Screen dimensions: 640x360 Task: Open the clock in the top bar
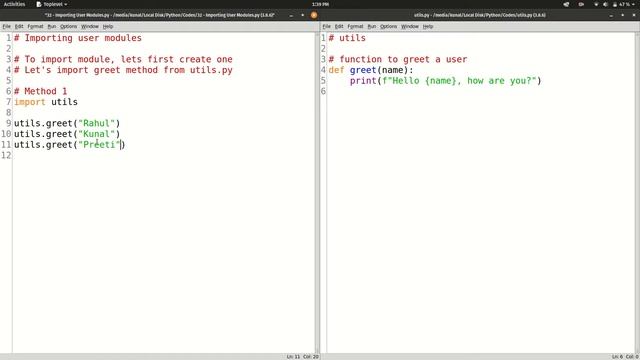click(x=320, y=4)
